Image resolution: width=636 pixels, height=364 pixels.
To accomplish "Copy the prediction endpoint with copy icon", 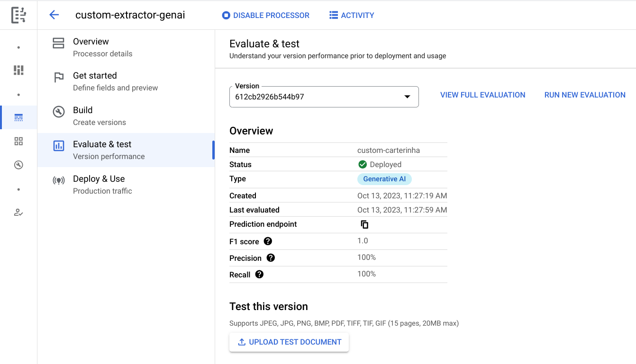I will coord(364,224).
